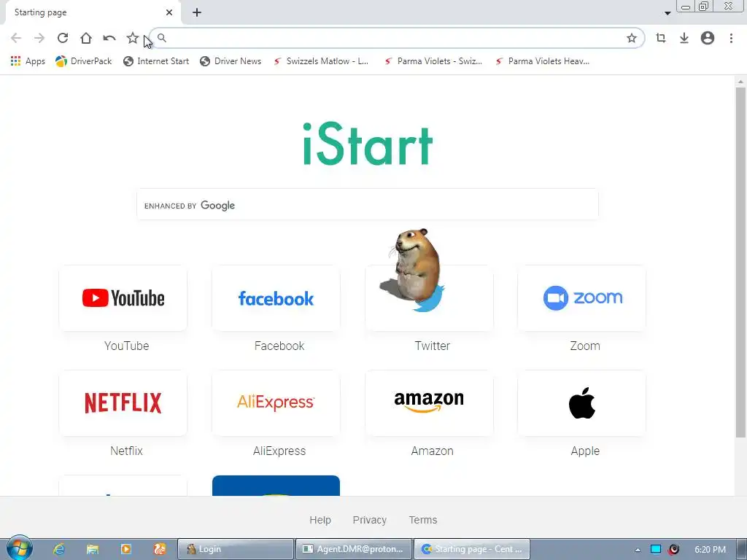
Task: Click the address bar search field
Action: 395,38
